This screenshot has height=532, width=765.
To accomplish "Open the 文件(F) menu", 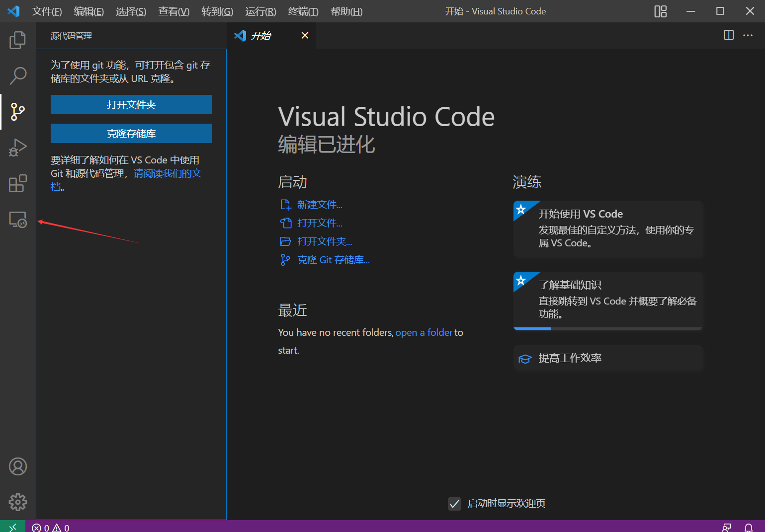I will pos(47,11).
